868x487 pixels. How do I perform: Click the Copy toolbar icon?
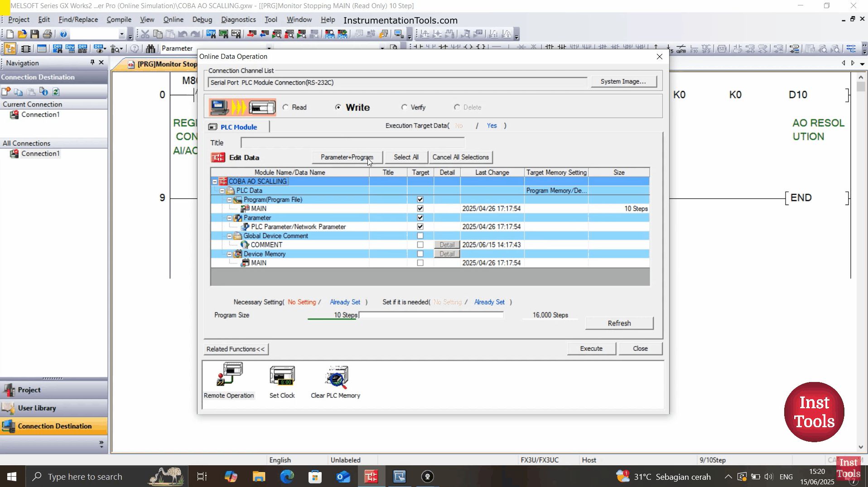158,34
